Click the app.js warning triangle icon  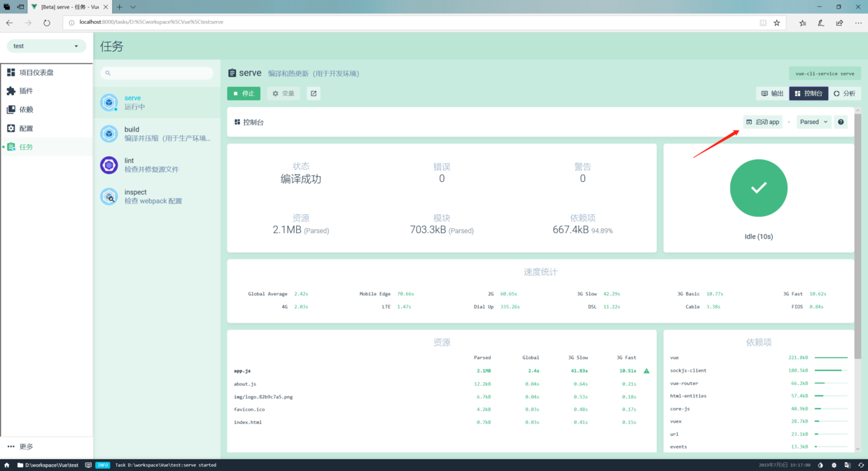tap(646, 371)
